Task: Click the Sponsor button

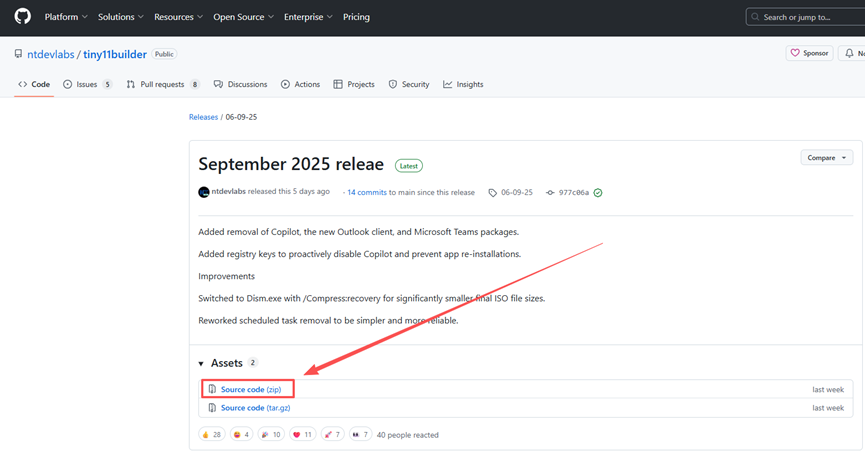Action: (809, 53)
